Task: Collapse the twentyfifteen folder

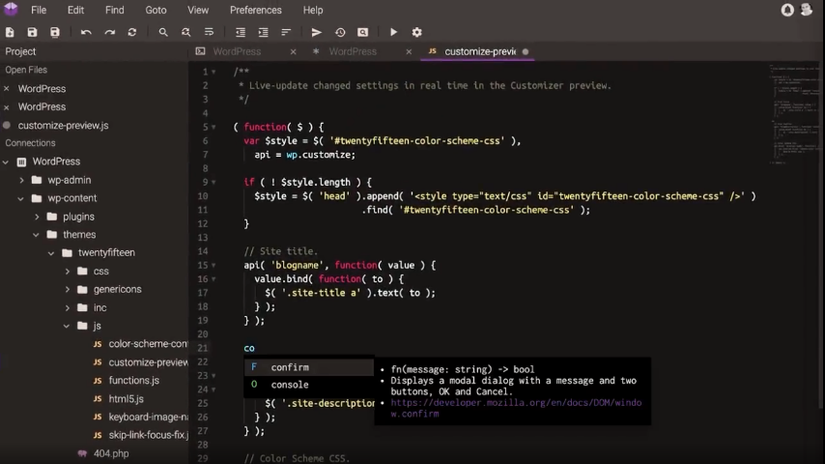Action: [x=51, y=253]
